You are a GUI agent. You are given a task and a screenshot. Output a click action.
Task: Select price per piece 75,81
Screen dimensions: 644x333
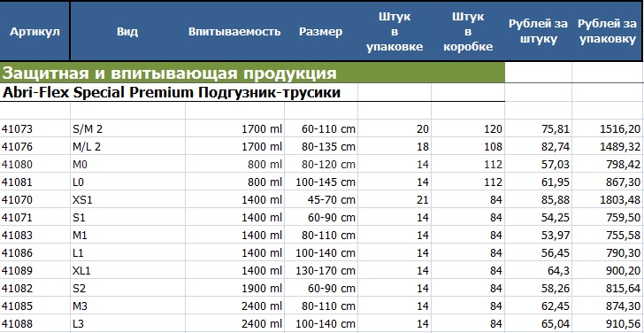tap(538, 129)
